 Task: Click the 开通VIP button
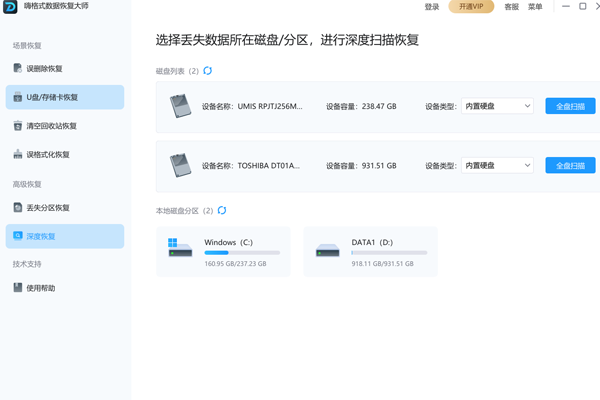point(471,7)
